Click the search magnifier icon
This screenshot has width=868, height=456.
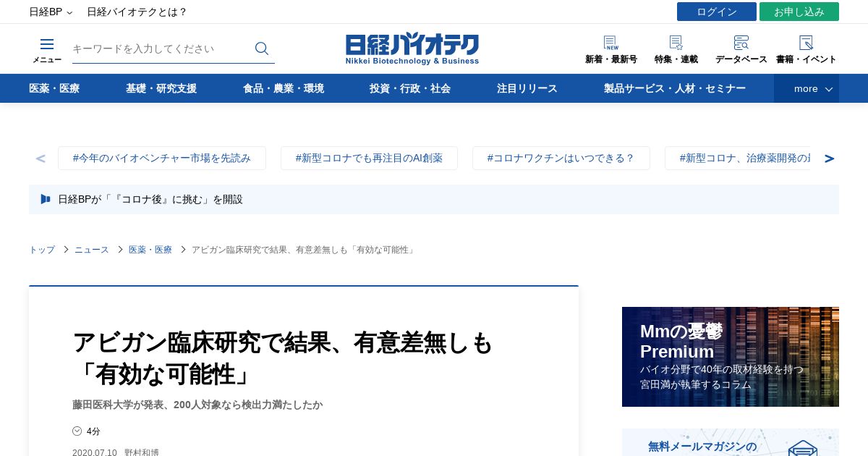coord(262,48)
